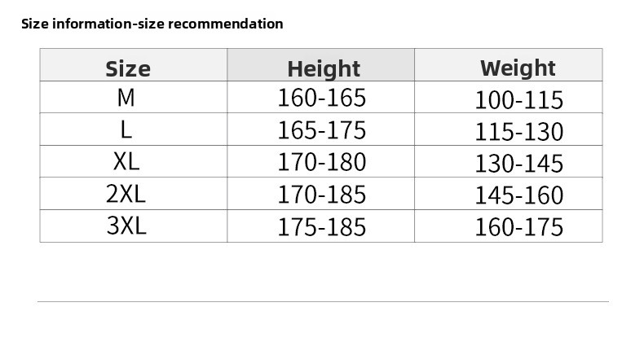Click the Weight column header
Image resolution: width=644 pixels, height=342 pixels.
coord(518,68)
